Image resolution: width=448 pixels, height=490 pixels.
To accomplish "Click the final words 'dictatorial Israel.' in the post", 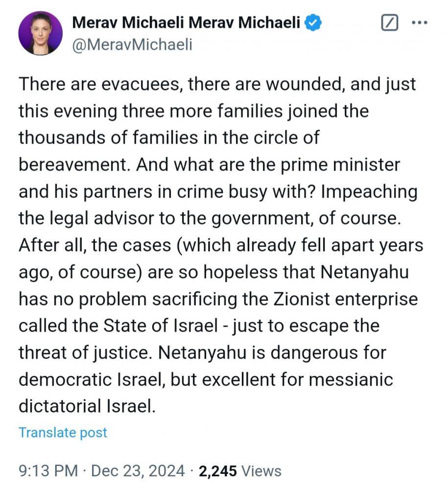I will pyautogui.click(x=87, y=406).
